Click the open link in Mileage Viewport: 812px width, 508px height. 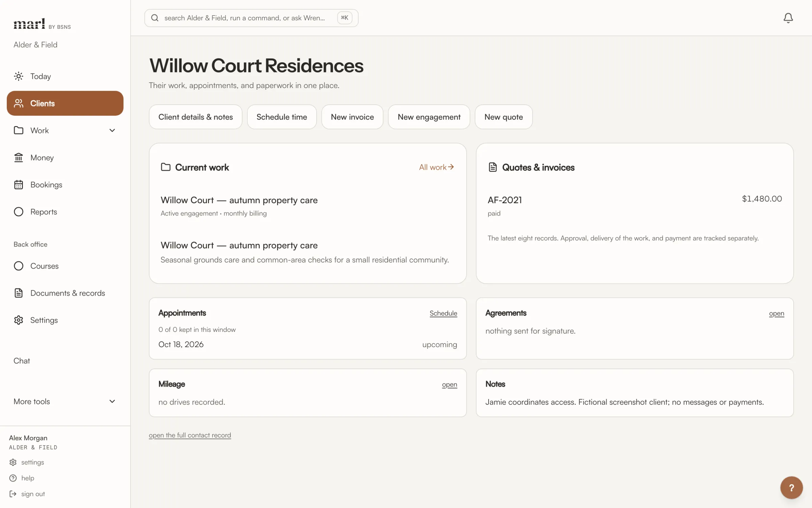pyautogui.click(x=449, y=385)
